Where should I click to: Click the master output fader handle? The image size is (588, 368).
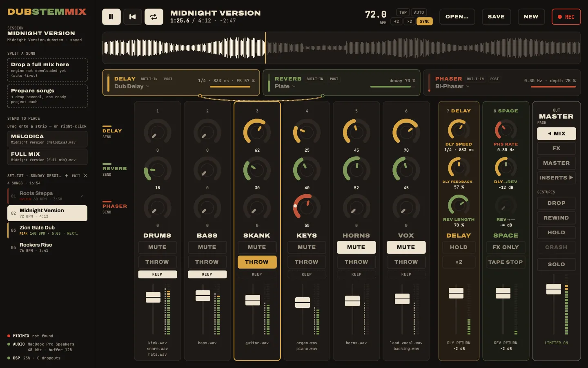click(554, 289)
